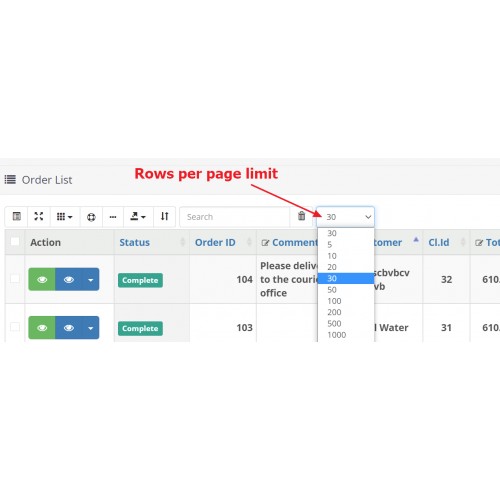Sort the table by Order ID header
Viewport: 500px width, 500px height.
click(215, 242)
